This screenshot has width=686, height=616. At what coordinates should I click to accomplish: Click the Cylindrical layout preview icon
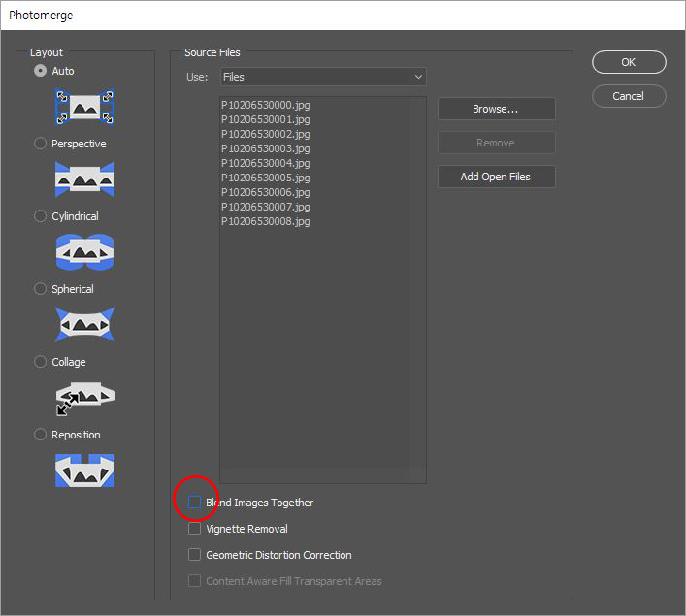point(84,252)
